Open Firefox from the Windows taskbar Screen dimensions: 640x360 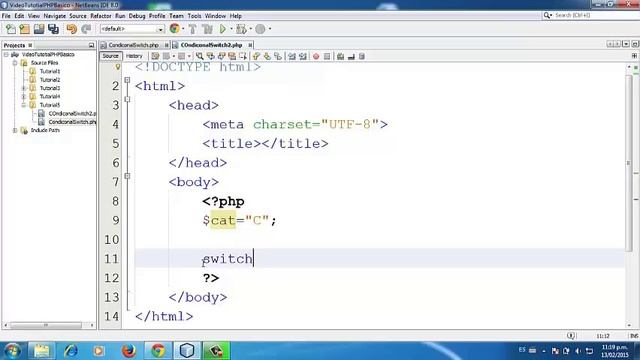tap(129, 351)
